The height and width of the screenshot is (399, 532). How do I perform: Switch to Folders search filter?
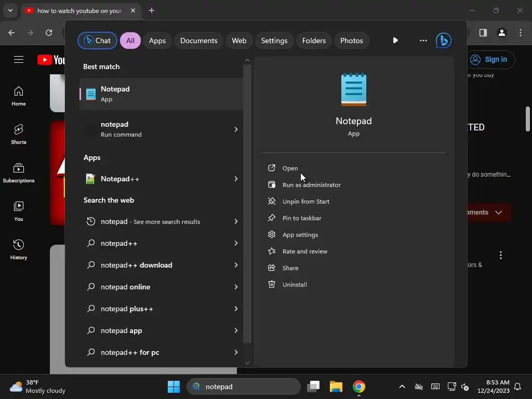click(x=314, y=41)
